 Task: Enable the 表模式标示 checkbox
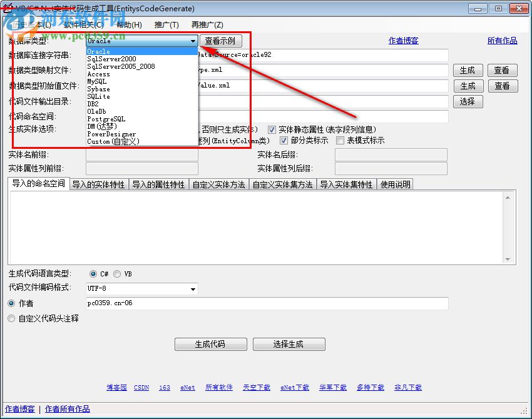pyautogui.click(x=341, y=140)
